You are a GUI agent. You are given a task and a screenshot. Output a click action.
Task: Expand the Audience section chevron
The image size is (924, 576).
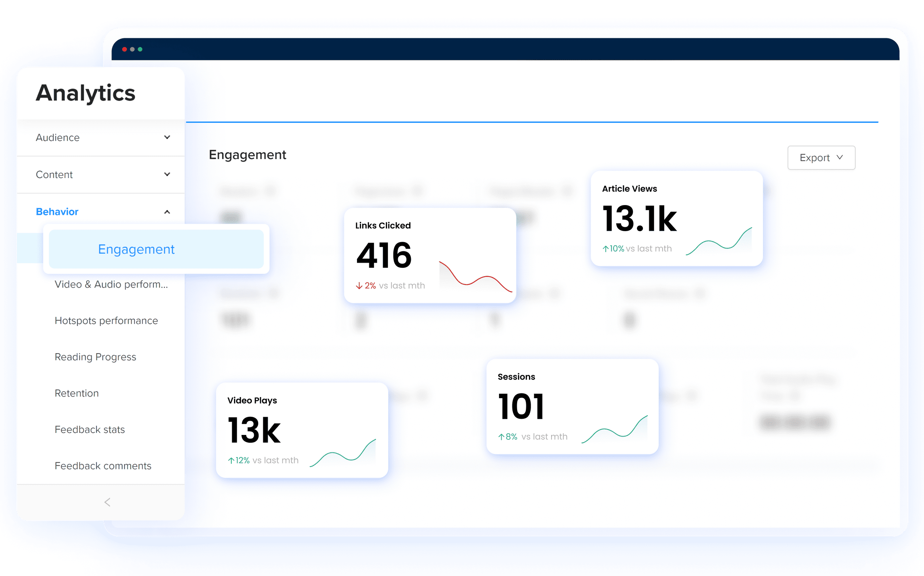pyautogui.click(x=167, y=137)
